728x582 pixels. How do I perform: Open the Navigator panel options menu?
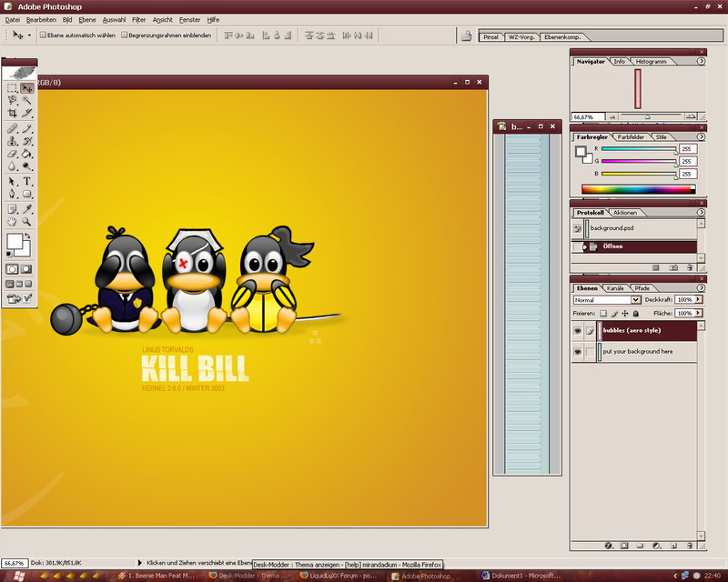701,61
